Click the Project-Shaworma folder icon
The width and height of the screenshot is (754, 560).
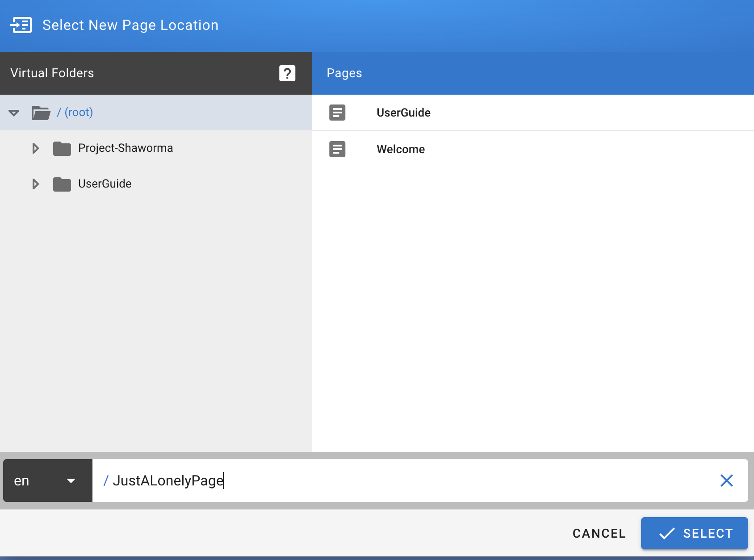62,148
